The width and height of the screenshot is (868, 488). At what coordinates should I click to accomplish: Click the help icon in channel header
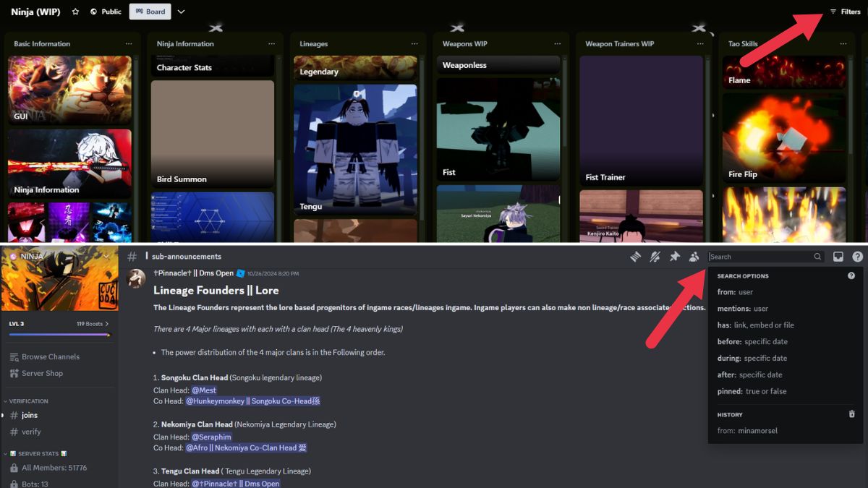(x=857, y=257)
